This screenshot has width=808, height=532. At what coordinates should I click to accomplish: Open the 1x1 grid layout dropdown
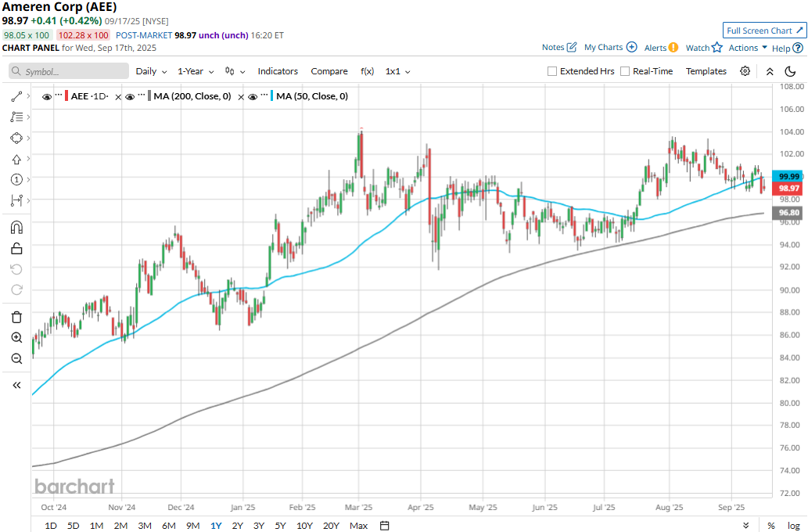398,71
